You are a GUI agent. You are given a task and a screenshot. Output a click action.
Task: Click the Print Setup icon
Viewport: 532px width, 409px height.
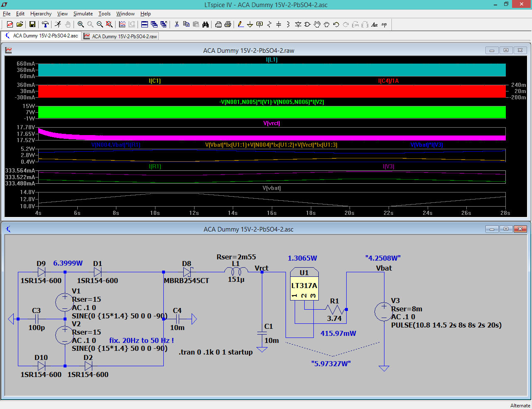coord(218,25)
